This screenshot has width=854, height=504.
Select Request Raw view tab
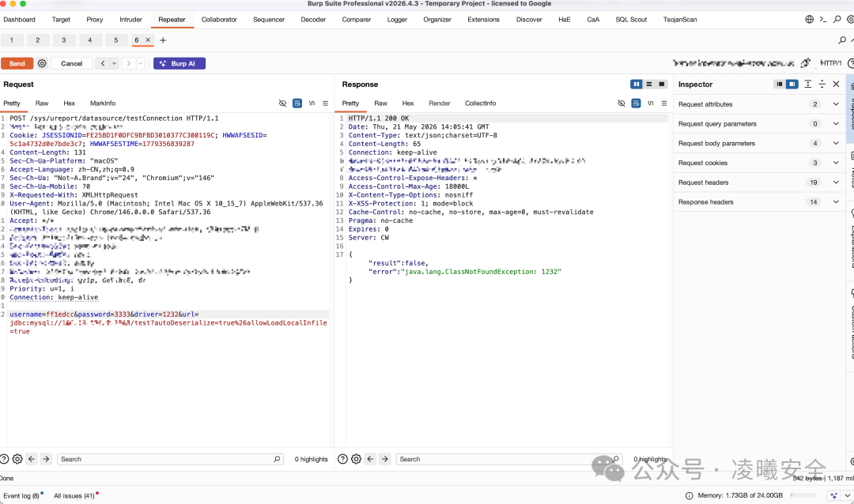(42, 103)
